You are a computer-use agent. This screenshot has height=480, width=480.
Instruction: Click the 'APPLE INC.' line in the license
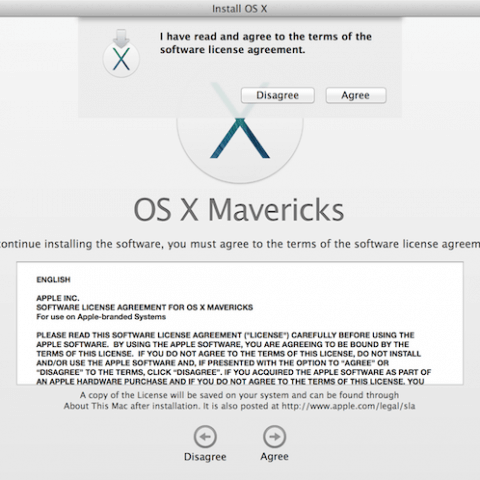[58, 298]
